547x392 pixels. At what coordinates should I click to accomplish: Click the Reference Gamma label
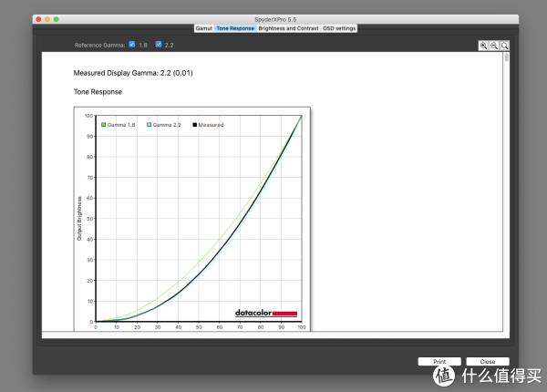pos(99,45)
